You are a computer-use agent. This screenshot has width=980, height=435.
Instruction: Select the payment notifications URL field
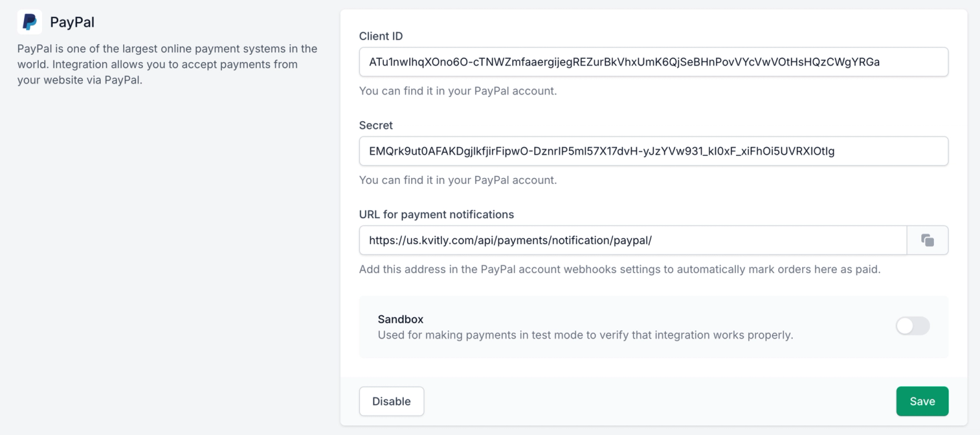click(632, 240)
